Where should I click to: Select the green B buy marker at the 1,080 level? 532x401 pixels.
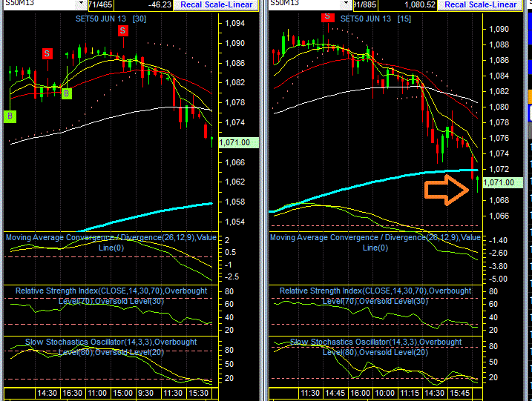[67, 93]
